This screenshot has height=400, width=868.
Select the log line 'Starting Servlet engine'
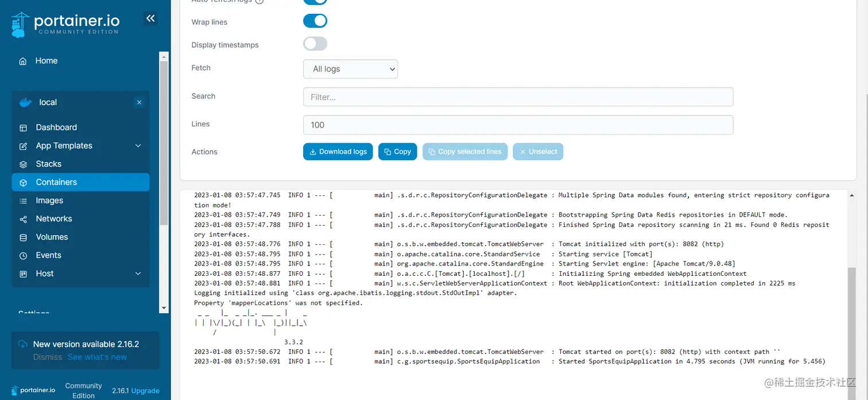point(464,264)
